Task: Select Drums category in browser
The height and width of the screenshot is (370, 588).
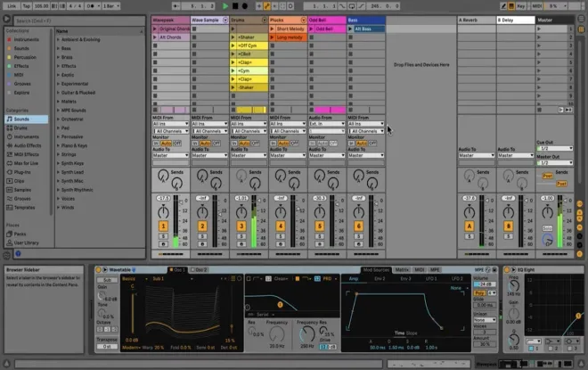Action: click(20, 128)
